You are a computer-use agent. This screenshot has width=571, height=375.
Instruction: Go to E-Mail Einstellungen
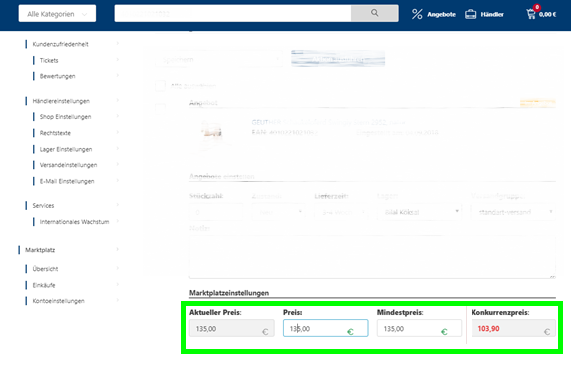click(x=67, y=181)
